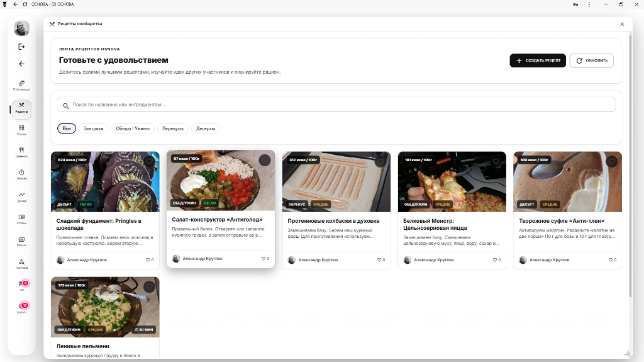
Task: Click ПЕРЕКУС tag on колбаски card
Action: point(297,205)
